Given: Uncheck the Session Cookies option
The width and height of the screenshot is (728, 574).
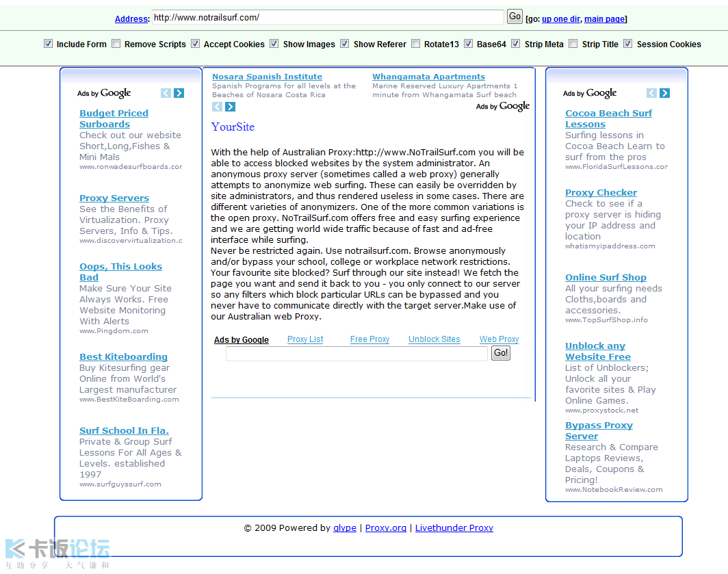Looking at the screenshot, I should click(x=627, y=44).
